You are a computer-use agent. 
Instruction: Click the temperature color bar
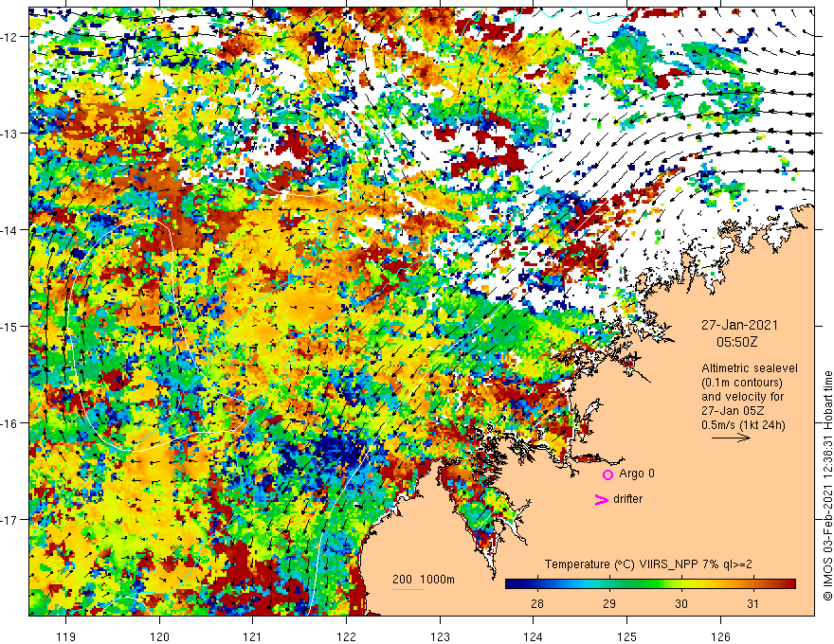[650, 584]
